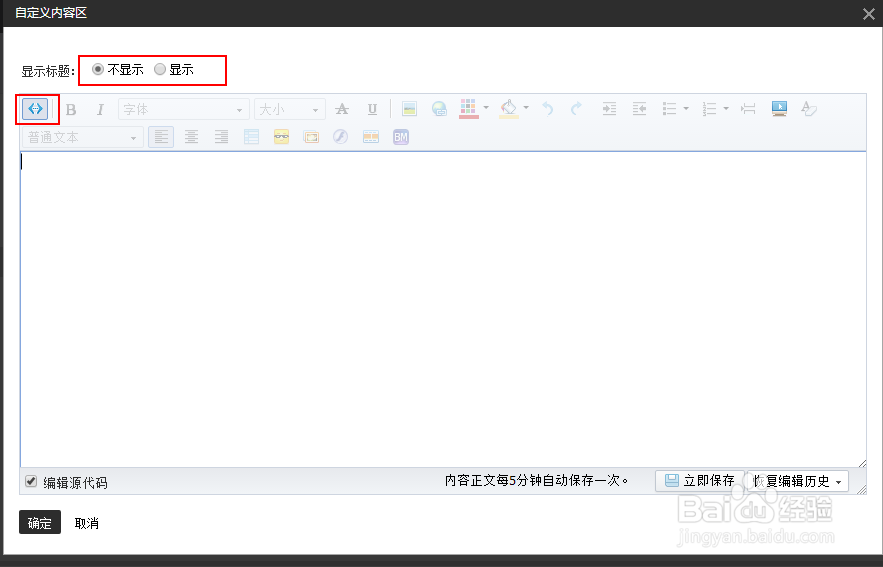
Task: Select the 不显示 radio option
Action: click(98, 69)
